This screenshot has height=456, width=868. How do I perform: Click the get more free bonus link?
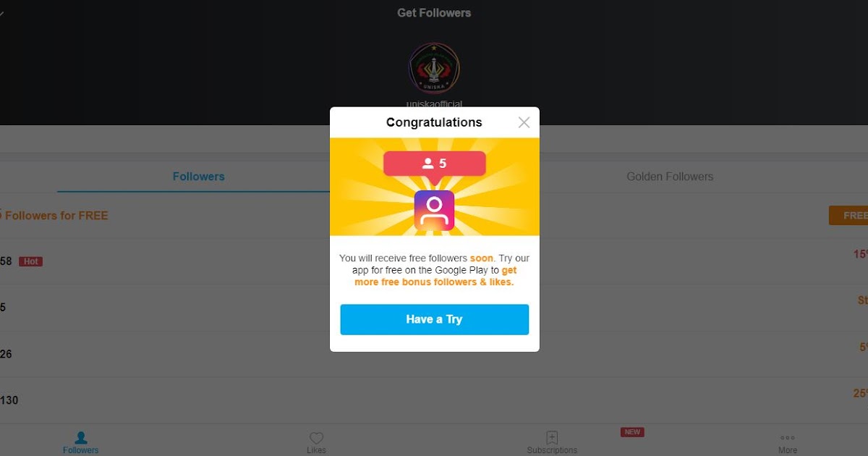coord(435,276)
